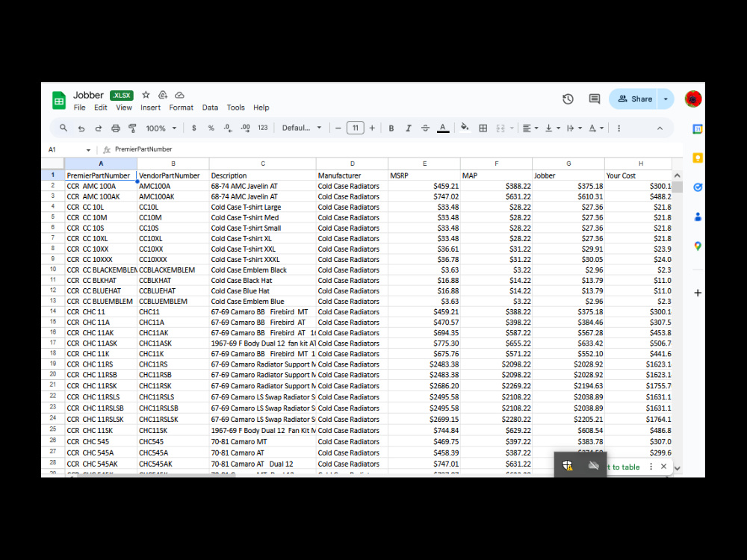Open the Insert menu
Screen dimensions: 747x560
tap(151, 108)
